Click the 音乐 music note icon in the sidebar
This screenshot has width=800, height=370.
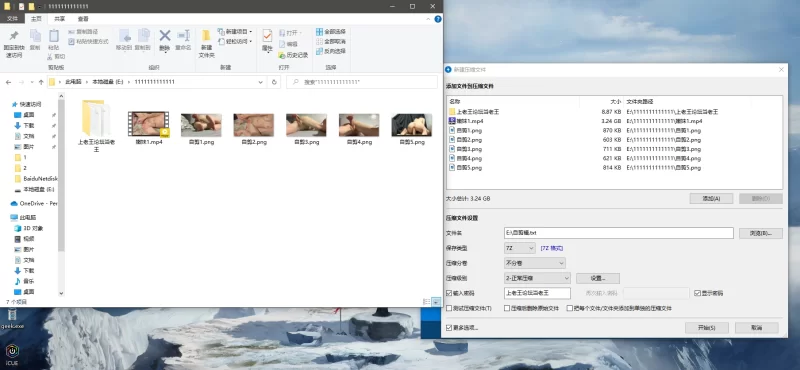[17, 281]
